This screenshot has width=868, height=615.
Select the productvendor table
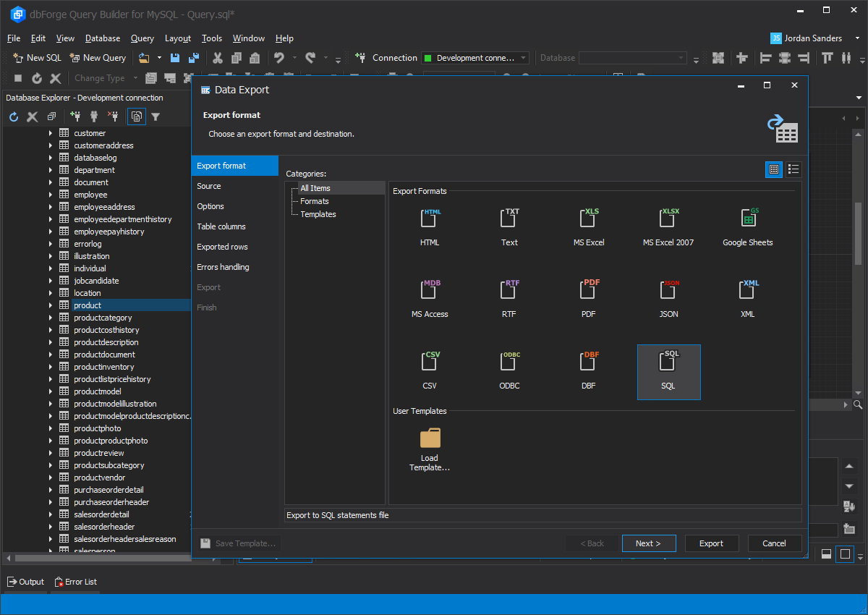[100, 478]
